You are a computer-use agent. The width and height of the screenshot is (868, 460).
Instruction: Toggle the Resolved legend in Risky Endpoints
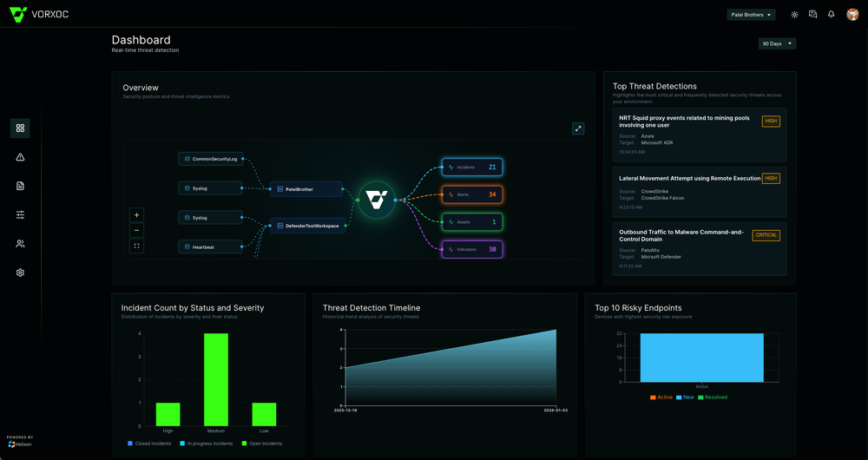tap(713, 398)
